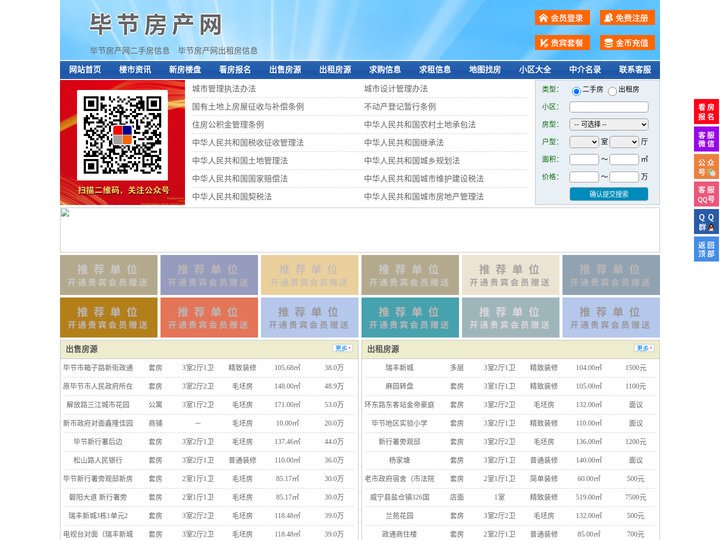This screenshot has height=540, width=720.
Task: Open 住房公积金管理条例 article link
Action: pos(228,124)
